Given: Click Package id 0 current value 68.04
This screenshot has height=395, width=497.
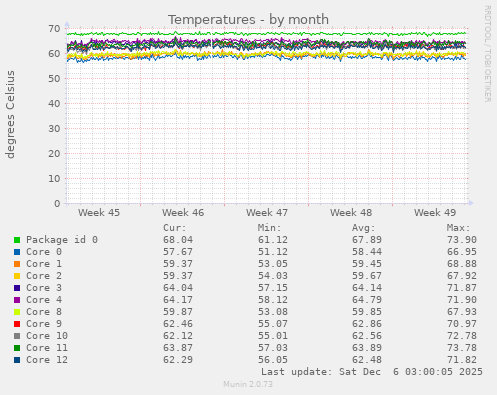Looking at the screenshot, I should [x=178, y=240].
